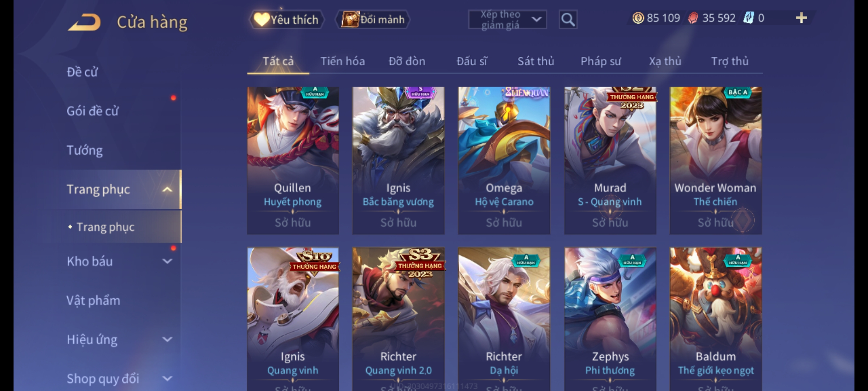The image size is (868, 391).
Task: Expand the Hiệu ứng sidebar section
Action: [x=167, y=340]
